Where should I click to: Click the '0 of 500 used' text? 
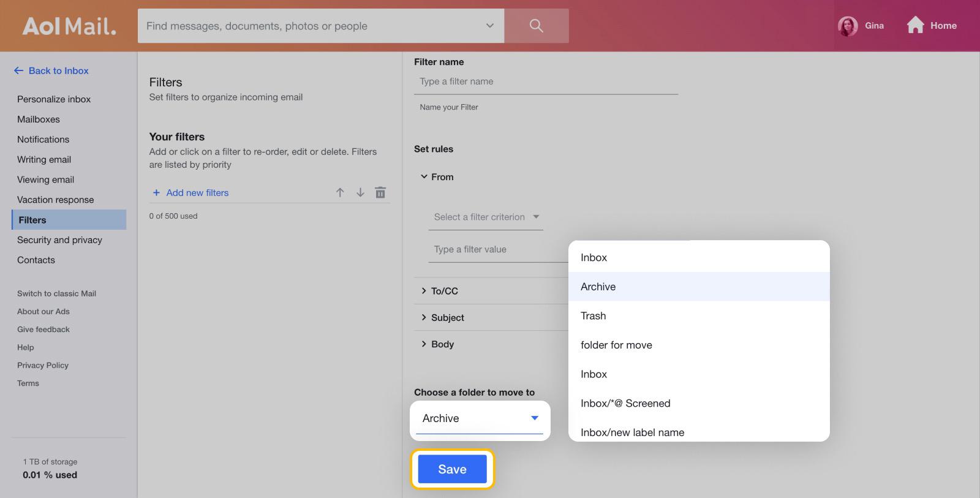pos(173,216)
